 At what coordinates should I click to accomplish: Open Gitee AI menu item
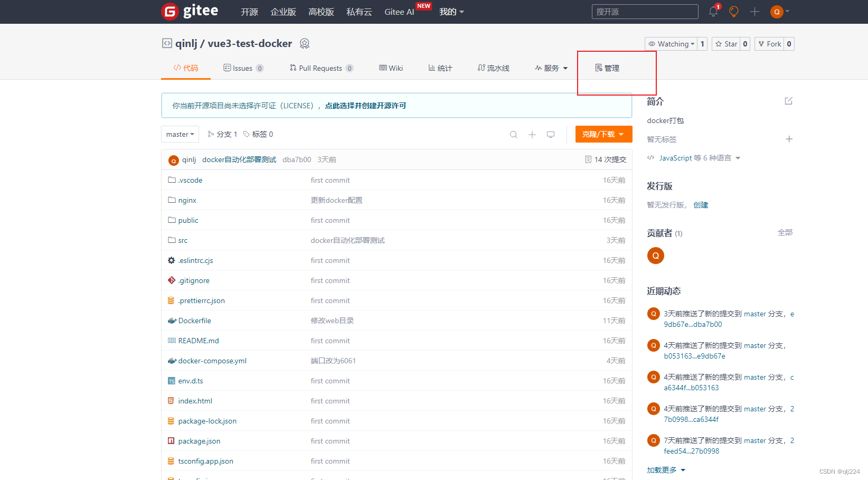click(399, 12)
